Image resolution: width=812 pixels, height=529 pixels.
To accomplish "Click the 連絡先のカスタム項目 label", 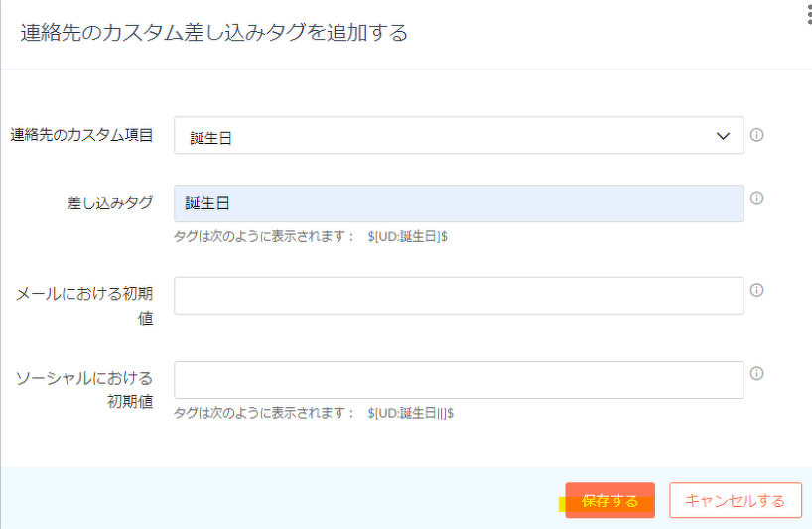I will tap(81, 135).
